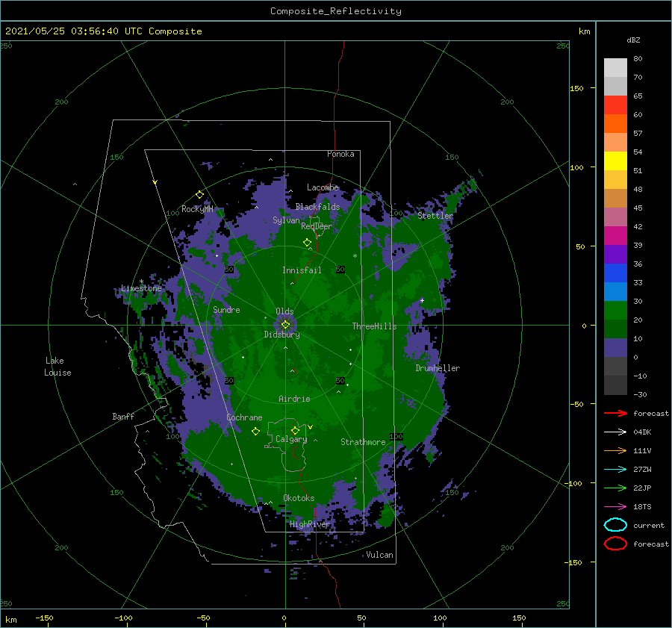Click the 18TS legend label
The width and height of the screenshot is (672, 628).
[642, 507]
